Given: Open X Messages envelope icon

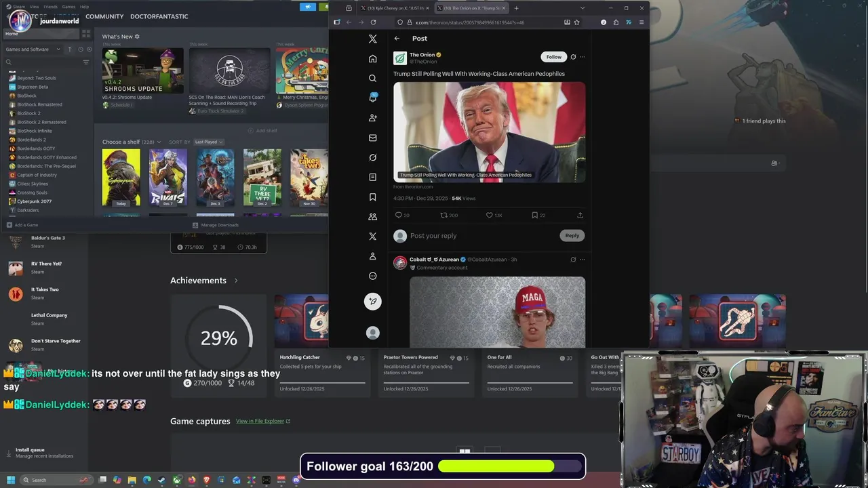Looking at the screenshot, I should click(372, 138).
